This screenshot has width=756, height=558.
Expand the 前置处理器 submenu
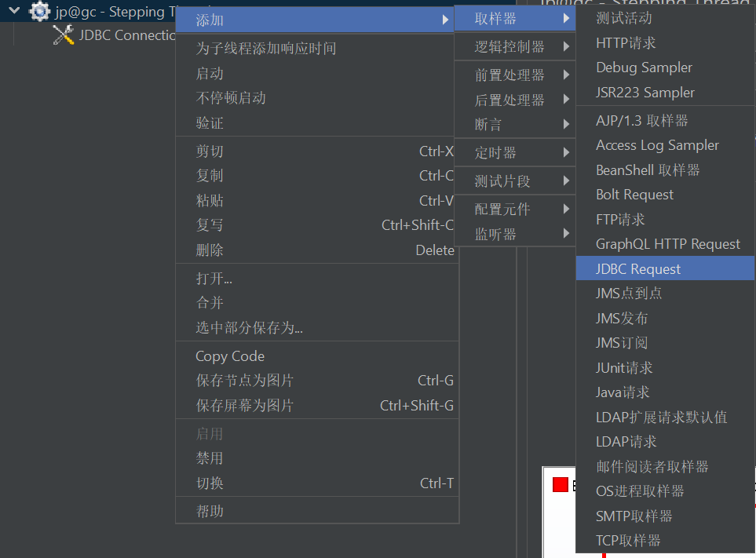coord(515,75)
